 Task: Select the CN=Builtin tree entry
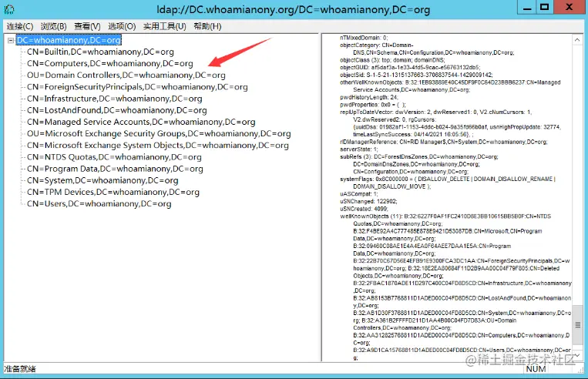point(100,52)
